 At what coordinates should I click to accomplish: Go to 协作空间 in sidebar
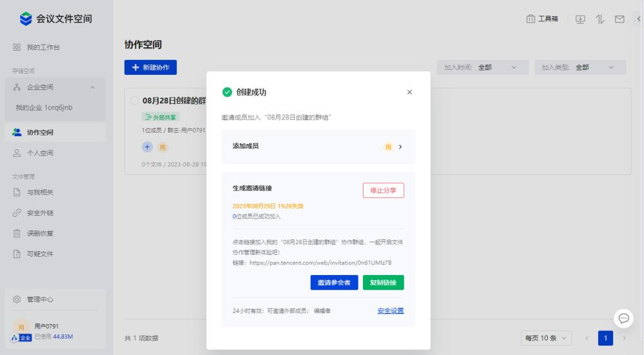click(x=55, y=132)
